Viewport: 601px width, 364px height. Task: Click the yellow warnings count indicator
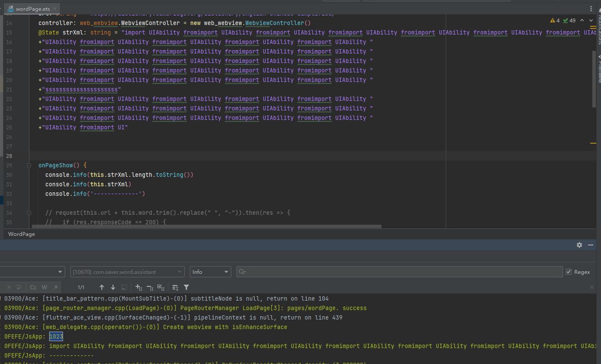[x=555, y=20]
